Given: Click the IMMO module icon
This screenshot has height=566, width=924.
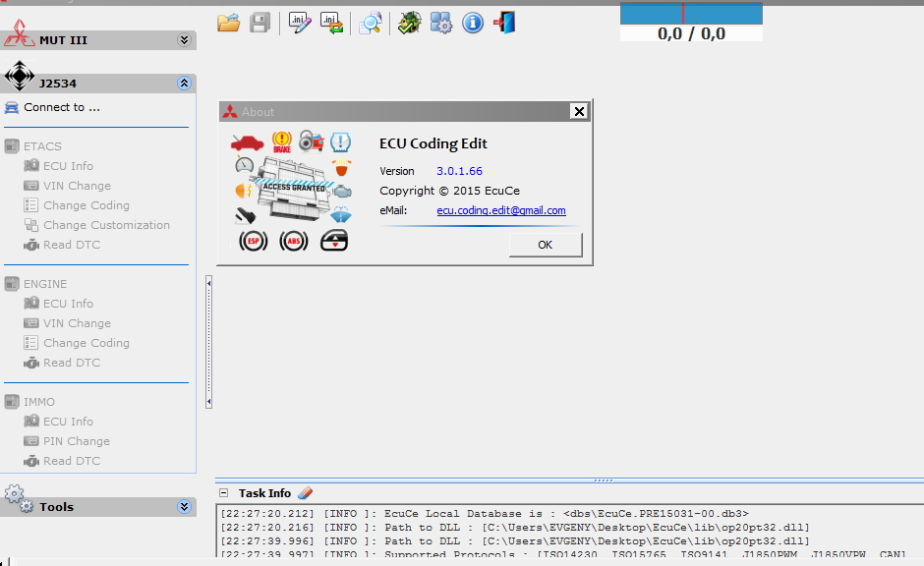Looking at the screenshot, I should click(x=12, y=402).
